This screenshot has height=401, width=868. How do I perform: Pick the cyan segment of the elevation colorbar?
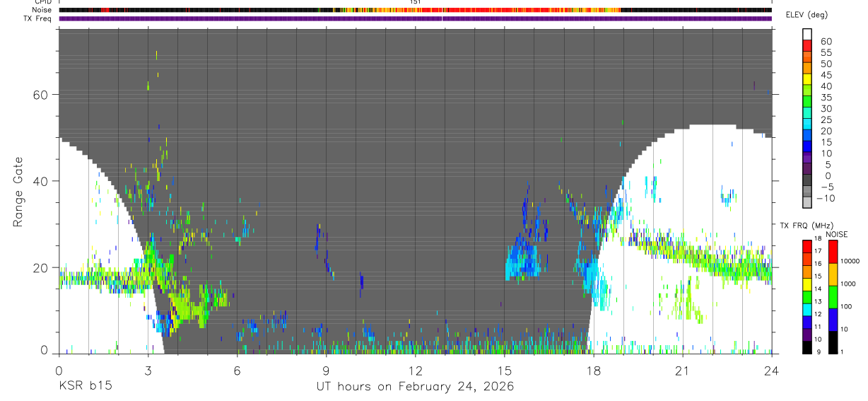[807, 124]
